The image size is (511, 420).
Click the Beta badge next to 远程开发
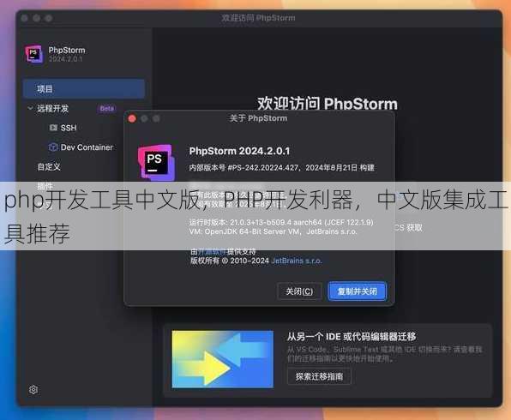coord(106,109)
